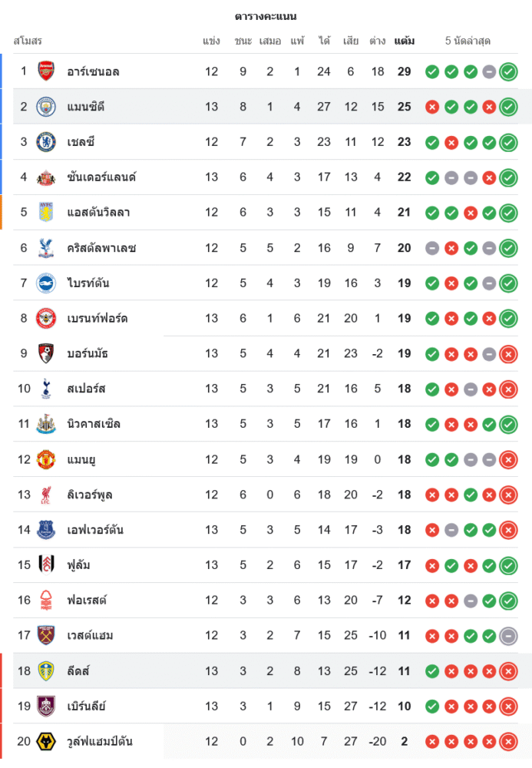Click West Ham's latest match draw indicator

pos(508,636)
